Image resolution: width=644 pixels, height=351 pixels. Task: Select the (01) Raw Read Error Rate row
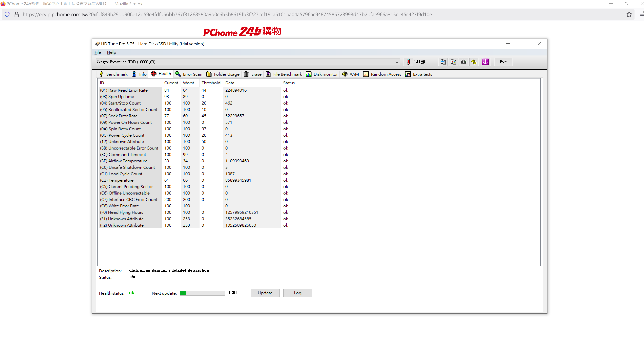point(201,90)
